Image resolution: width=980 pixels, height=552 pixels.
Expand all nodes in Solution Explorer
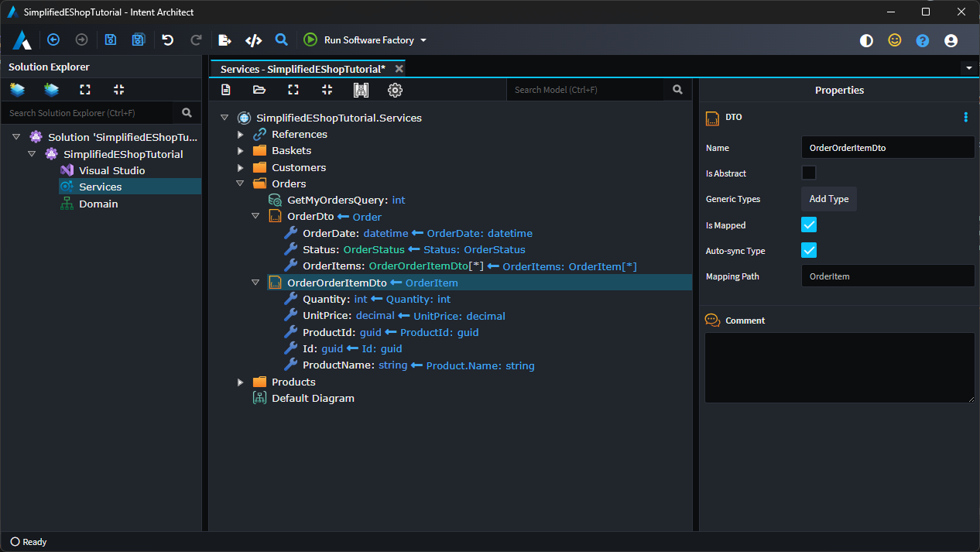[85, 90]
